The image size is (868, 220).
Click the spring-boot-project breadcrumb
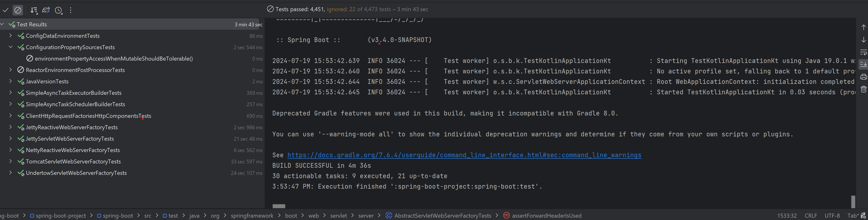click(x=61, y=216)
